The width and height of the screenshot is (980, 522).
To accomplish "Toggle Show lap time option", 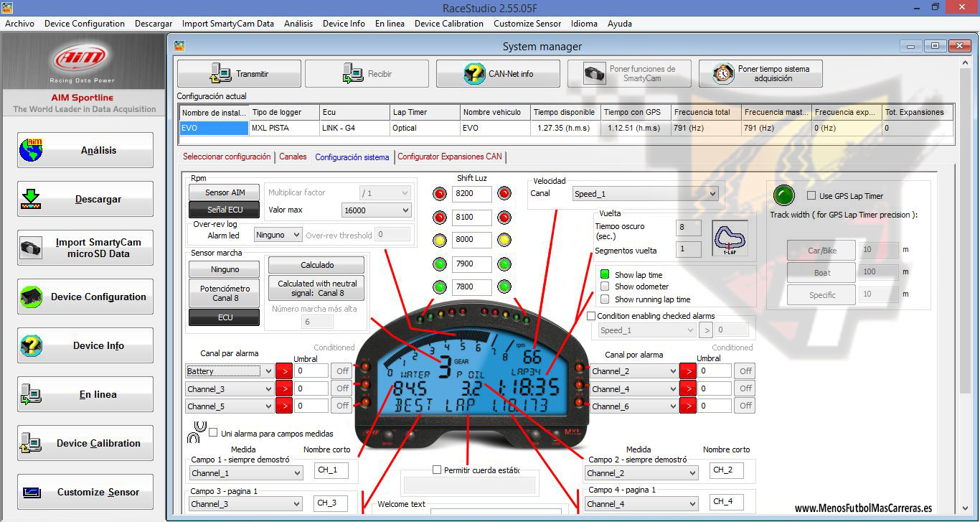I will pyautogui.click(x=605, y=274).
